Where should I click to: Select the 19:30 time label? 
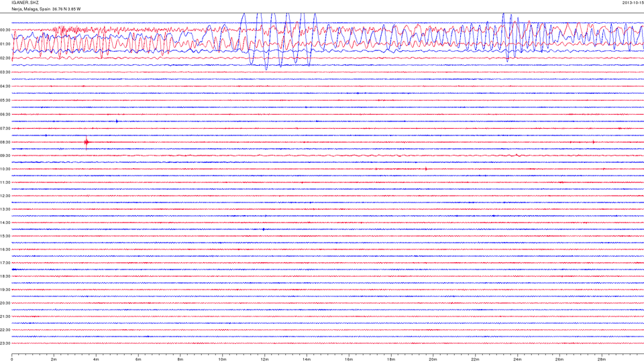pyautogui.click(x=5, y=290)
